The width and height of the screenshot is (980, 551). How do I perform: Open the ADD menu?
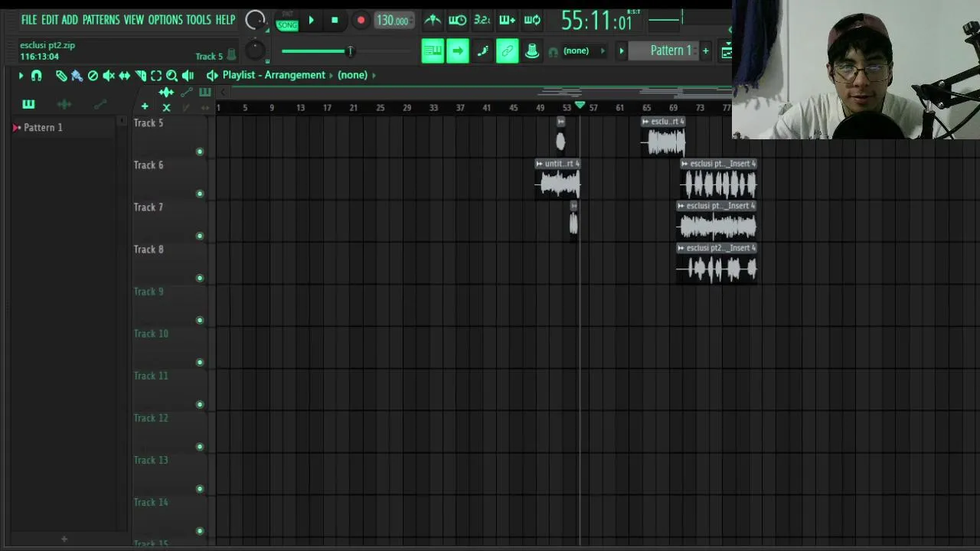click(70, 20)
